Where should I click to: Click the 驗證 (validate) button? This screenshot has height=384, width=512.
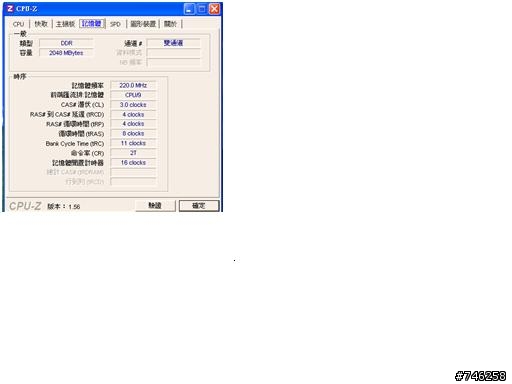coord(155,206)
